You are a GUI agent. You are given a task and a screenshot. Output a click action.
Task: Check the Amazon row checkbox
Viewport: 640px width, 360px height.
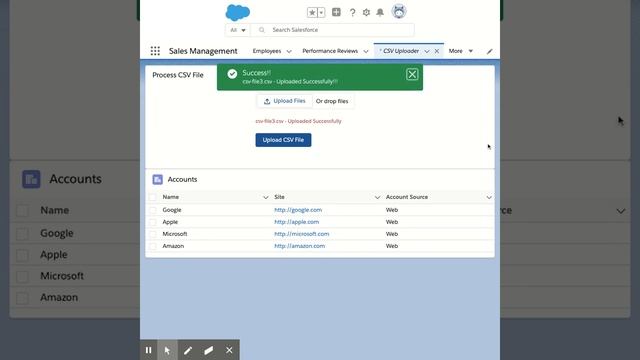click(x=153, y=246)
